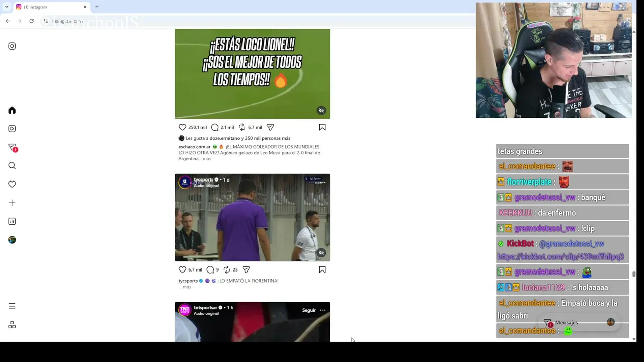Select the KickBot username in chat
Image resolution: width=644 pixels, height=362 pixels.
pyautogui.click(x=520, y=244)
